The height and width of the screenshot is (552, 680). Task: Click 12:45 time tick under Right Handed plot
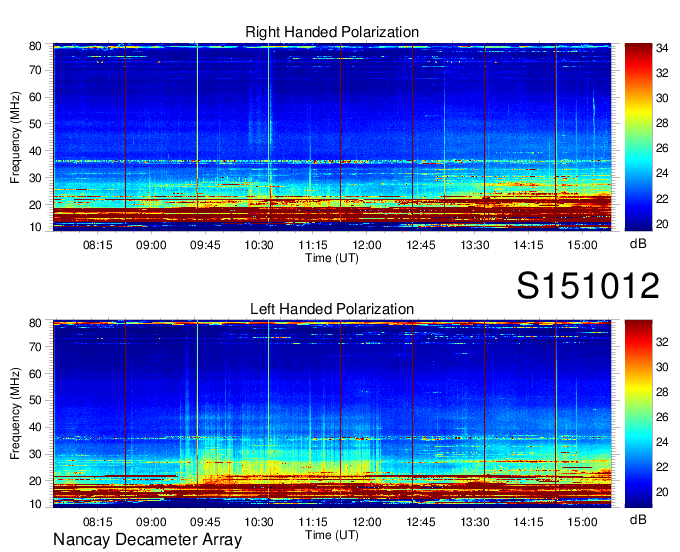421,245
